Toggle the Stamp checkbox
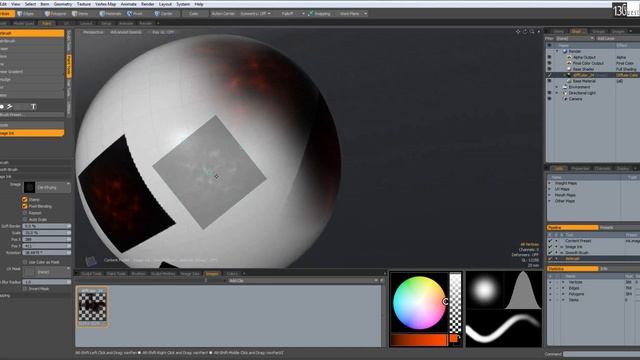 click(25, 200)
